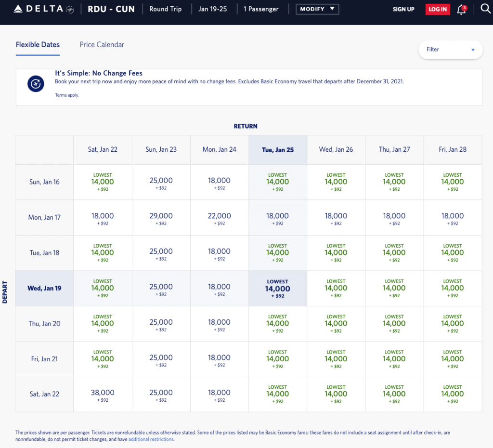Choose the 38,000 miles fare on Sat, Jan 22
This screenshot has width=493, height=448.
(103, 395)
